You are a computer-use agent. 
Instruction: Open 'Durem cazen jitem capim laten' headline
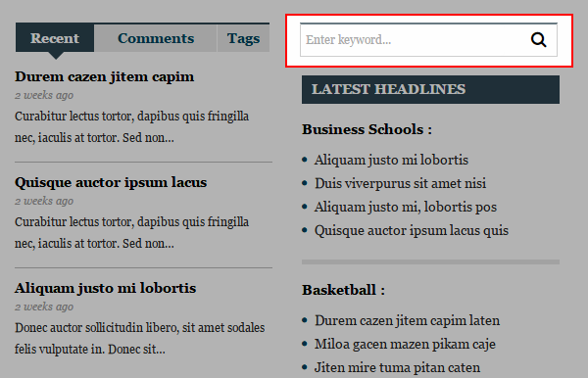pos(407,320)
